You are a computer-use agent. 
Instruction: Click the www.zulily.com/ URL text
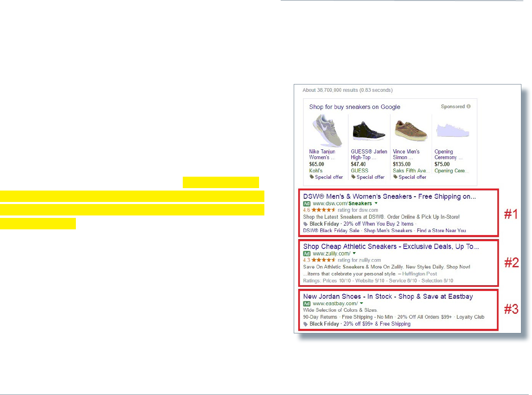[332, 253]
